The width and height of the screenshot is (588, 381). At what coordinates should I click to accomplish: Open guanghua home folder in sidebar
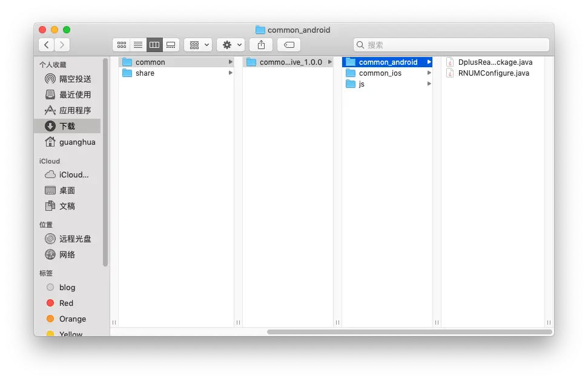pyautogui.click(x=67, y=142)
